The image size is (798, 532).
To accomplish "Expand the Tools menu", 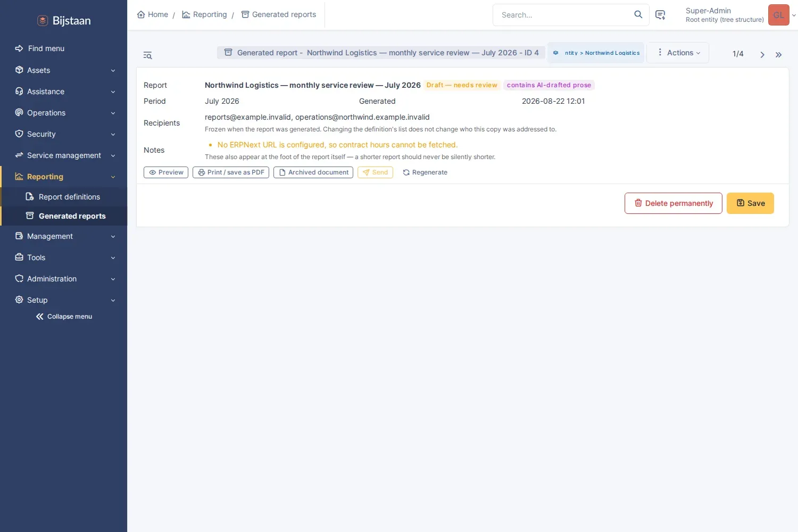I will 64,257.
